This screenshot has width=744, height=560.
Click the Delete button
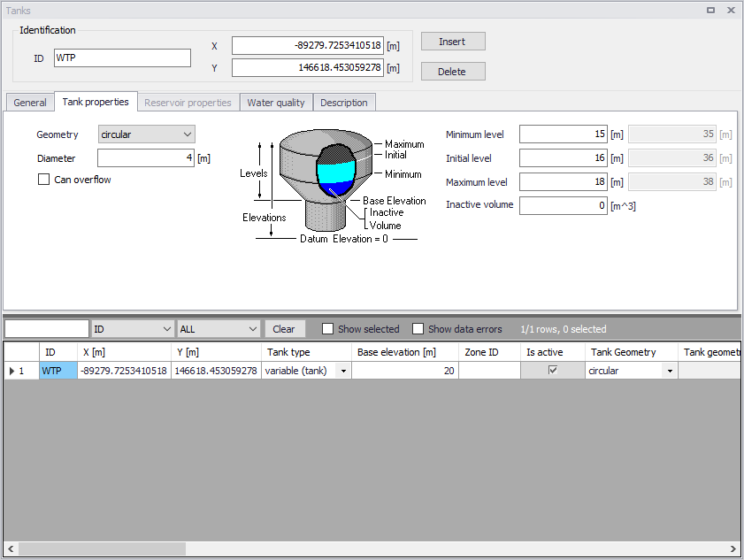point(453,71)
